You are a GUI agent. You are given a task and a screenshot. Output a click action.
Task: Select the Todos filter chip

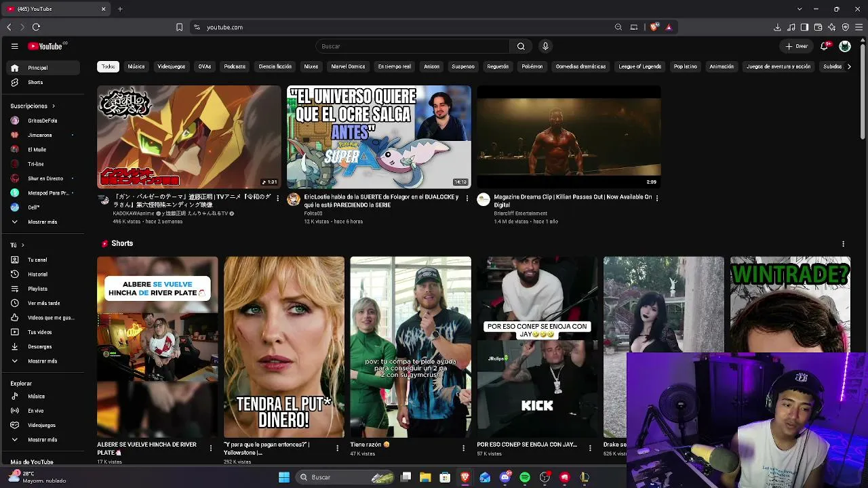click(x=108, y=66)
